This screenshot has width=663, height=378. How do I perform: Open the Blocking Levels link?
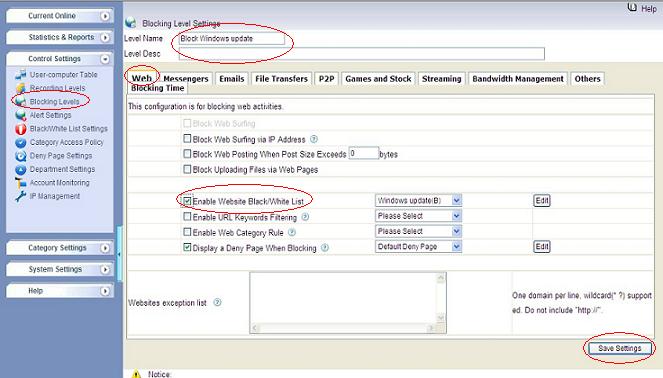pyautogui.click(x=55, y=101)
